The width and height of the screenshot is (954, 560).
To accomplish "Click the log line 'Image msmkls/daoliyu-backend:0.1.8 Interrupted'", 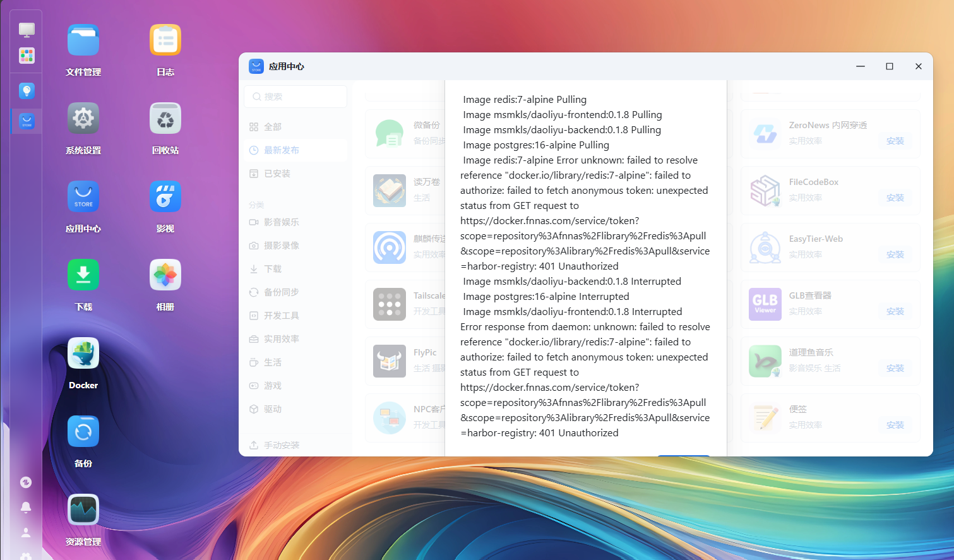I will point(572,281).
